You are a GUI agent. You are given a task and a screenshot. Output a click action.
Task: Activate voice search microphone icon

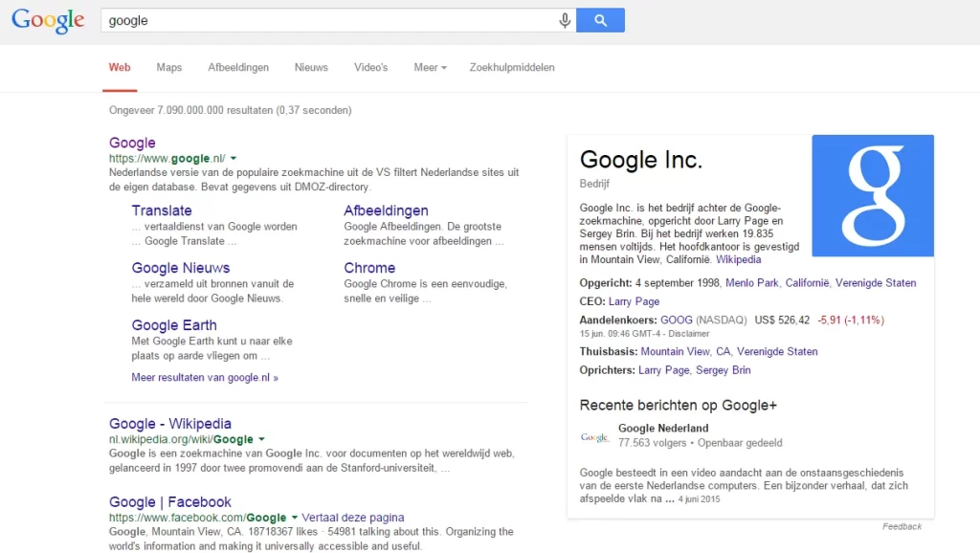click(565, 20)
